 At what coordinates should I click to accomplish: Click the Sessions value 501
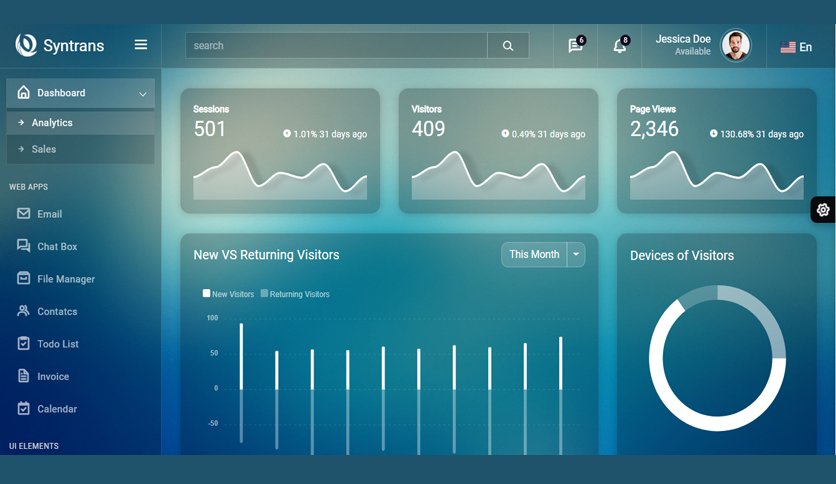click(210, 128)
